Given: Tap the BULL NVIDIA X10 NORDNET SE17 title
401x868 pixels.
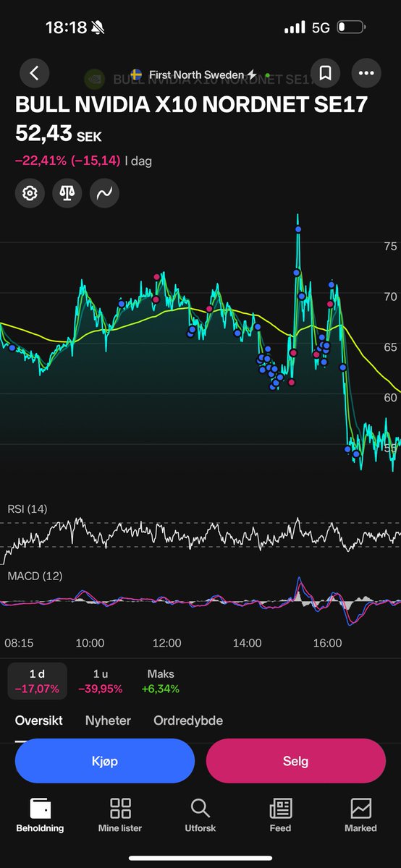Looking at the screenshot, I should click(192, 105).
